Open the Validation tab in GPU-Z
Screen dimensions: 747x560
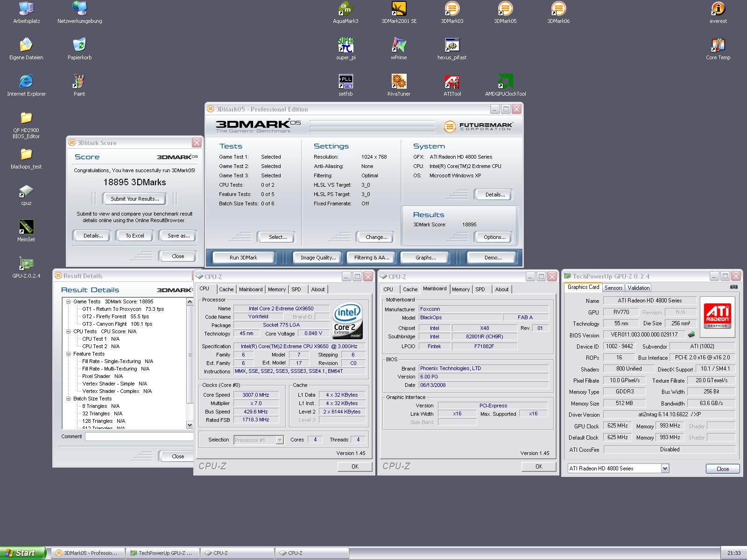click(x=638, y=288)
